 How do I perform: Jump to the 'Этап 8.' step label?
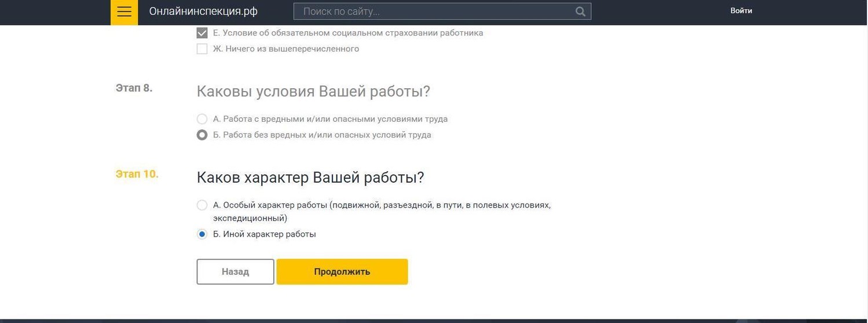click(x=134, y=88)
